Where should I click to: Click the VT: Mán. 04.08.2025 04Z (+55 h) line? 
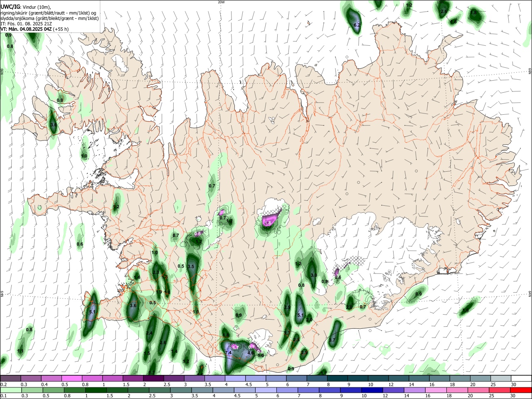pyautogui.click(x=34, y=29)
